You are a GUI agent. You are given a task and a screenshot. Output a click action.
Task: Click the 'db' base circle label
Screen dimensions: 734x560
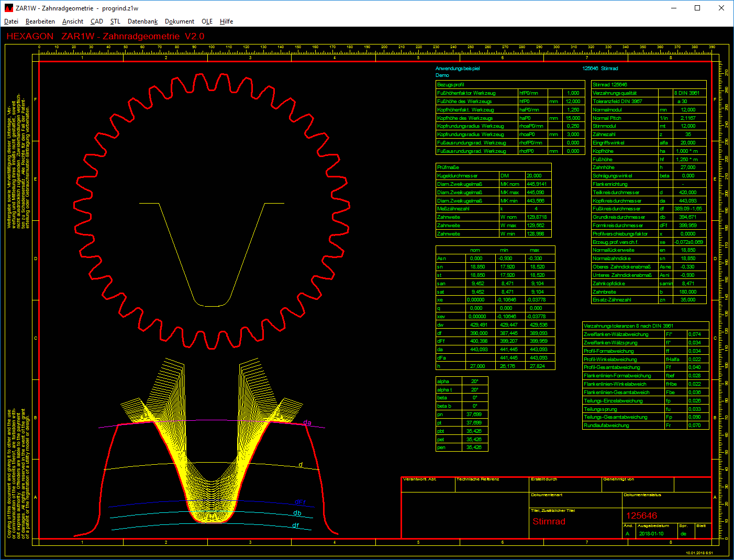[x=297, y=513]
